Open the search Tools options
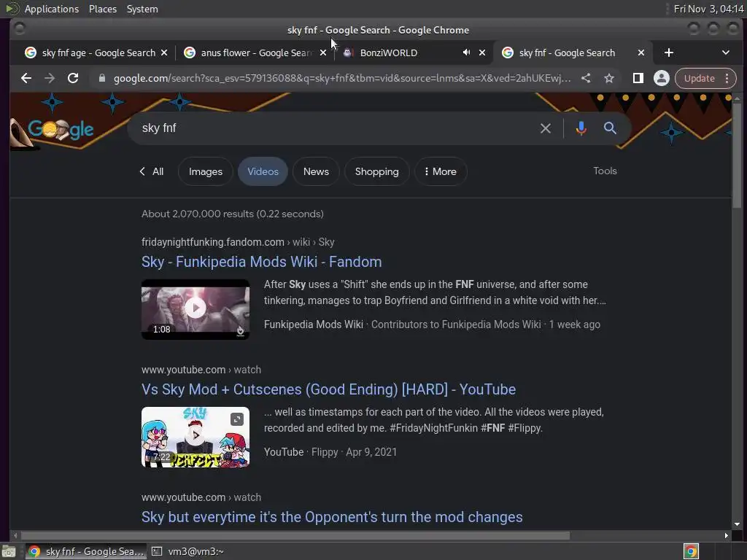This screenshot has height=560, width=747. pyautogui.click(x=605, y=171)
